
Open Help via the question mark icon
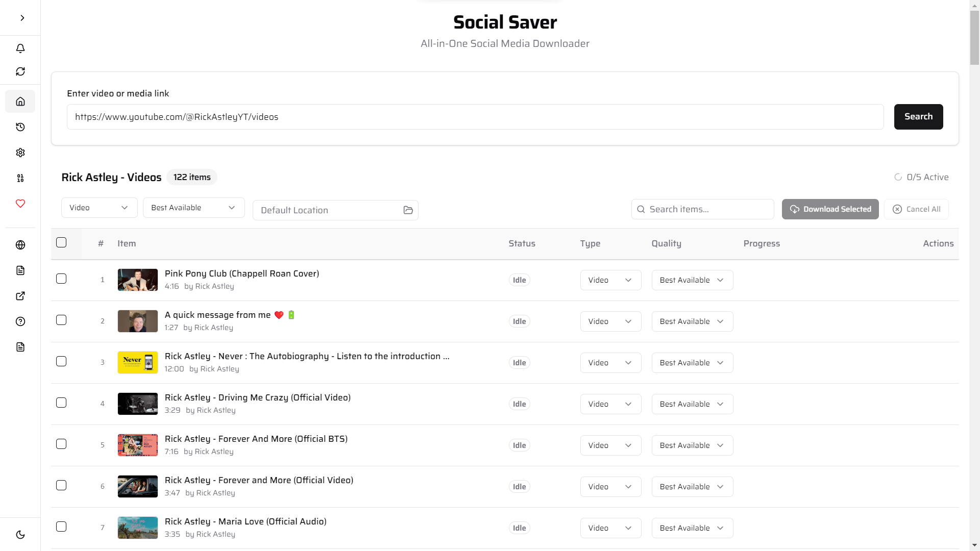coord(20,321)
